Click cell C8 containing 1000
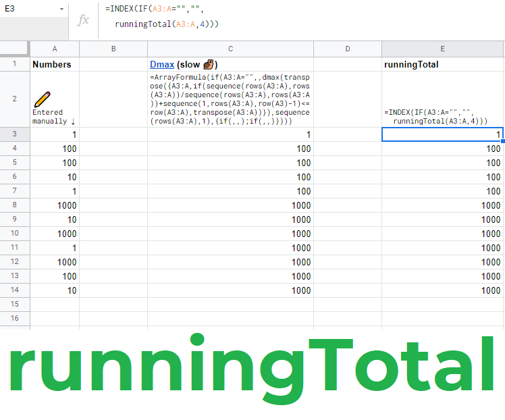 [x=231, y=205]
